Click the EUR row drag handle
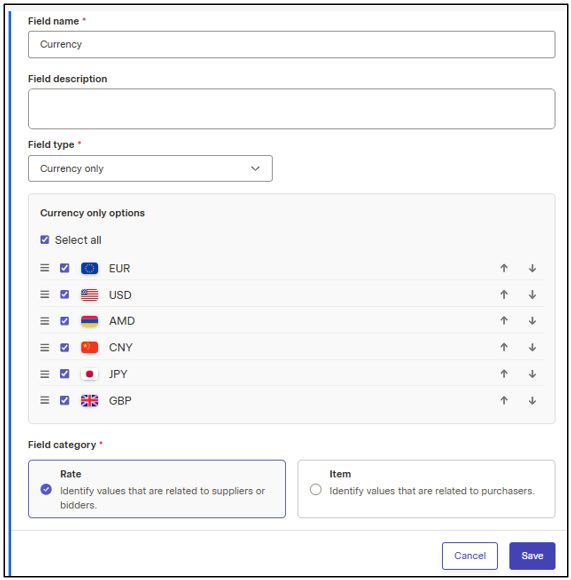The width and height of the screenshot is (571, 580). 45,268
